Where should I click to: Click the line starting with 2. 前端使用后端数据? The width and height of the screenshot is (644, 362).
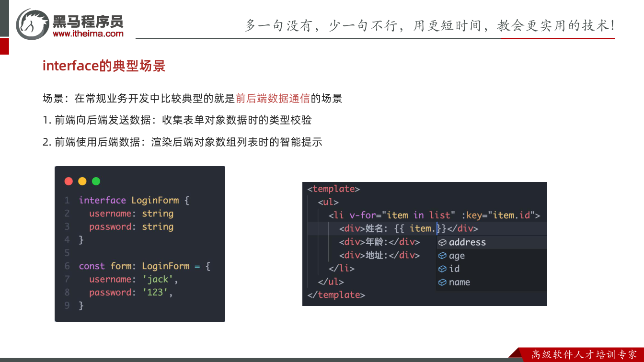click(x=182, y=142)
